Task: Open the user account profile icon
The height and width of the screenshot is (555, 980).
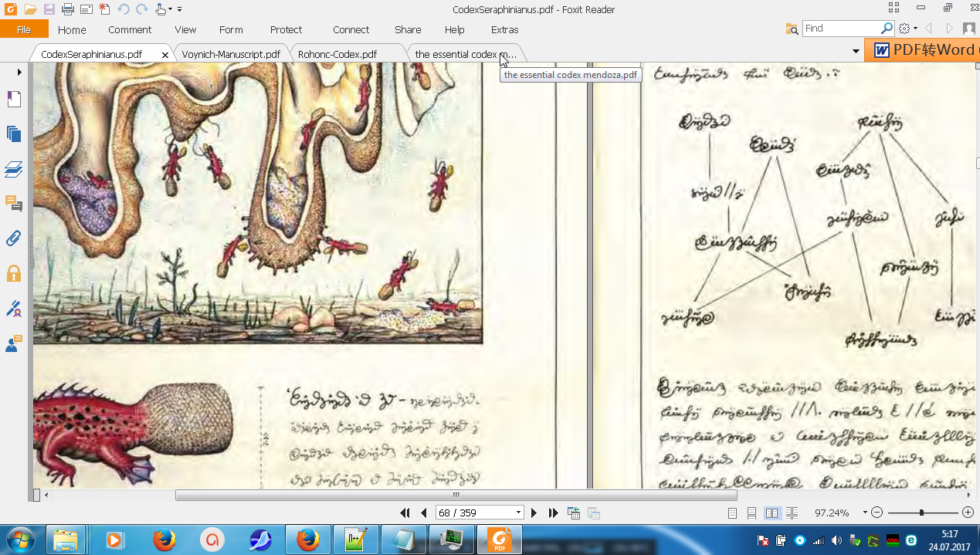Action: click(968, 29)
